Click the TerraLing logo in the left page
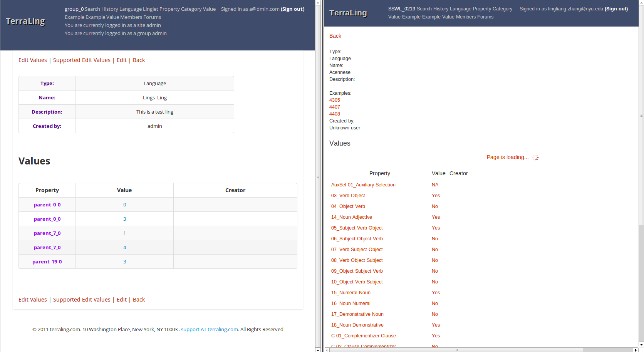This screenshot has height=352, width=644. tap(25, 21)
